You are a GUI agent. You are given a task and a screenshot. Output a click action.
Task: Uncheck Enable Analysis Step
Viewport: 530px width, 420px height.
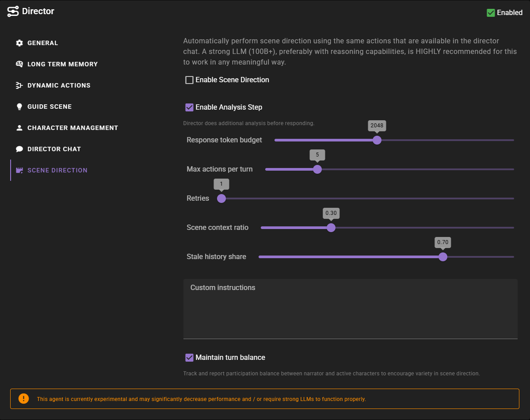pos(189,107)
